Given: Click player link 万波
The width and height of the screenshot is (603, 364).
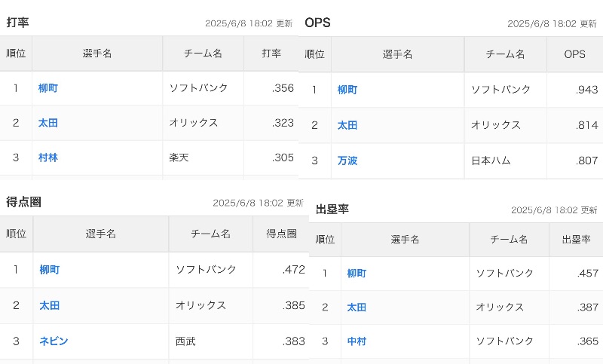Looking at the screenshot, I should pos(347,161).
